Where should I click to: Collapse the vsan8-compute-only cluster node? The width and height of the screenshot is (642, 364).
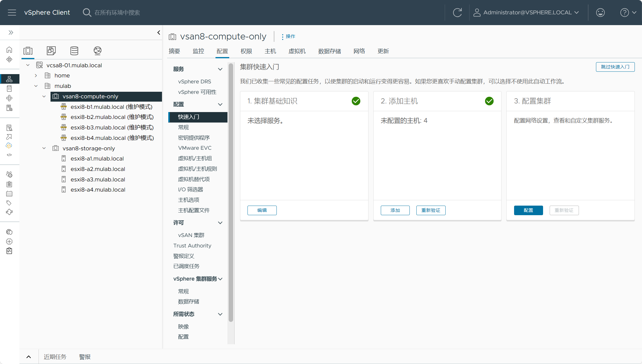point(44,97)
